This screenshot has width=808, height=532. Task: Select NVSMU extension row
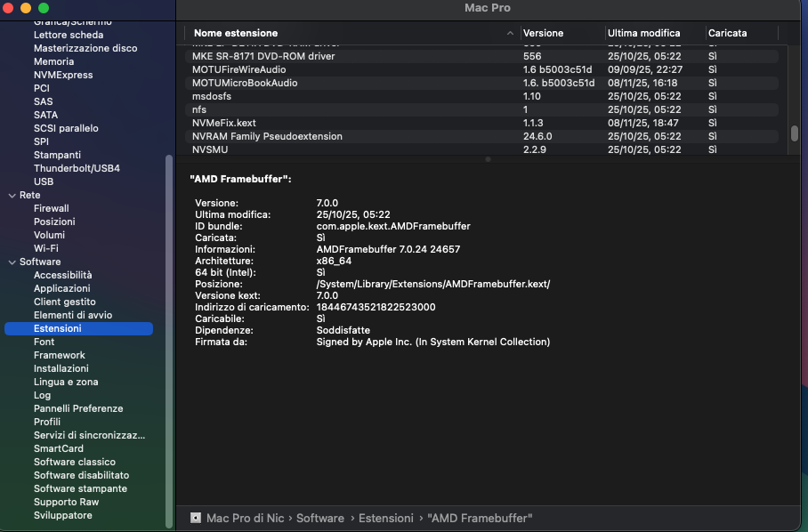pyautogui.click(x=481, y=149)
